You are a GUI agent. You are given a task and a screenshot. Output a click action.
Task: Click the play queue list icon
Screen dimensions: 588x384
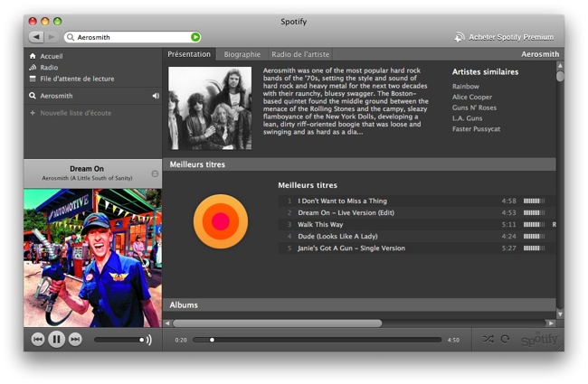33,79
